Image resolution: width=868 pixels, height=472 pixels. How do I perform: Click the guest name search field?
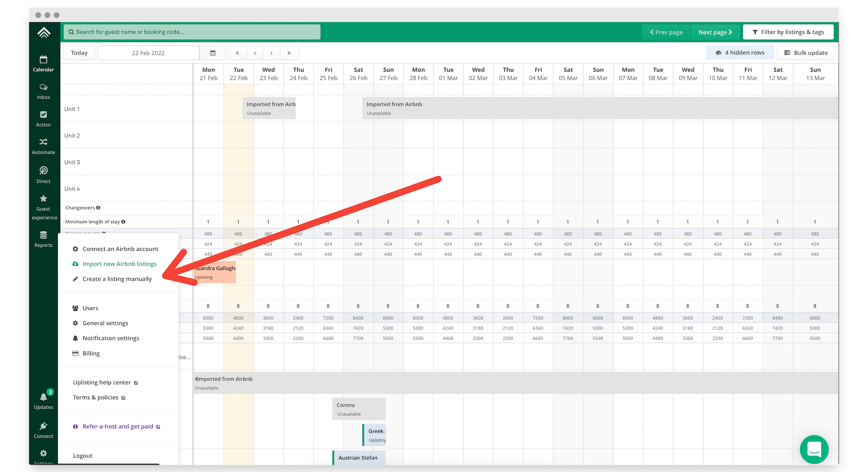tap(192, 32)
